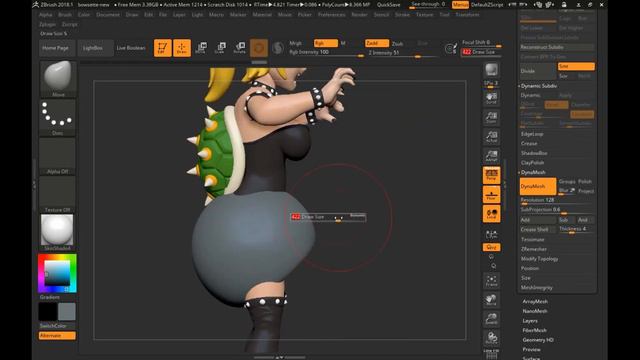640x360 pixels.
Task: Click the AAHalf icon
Action: coord(491,156)
